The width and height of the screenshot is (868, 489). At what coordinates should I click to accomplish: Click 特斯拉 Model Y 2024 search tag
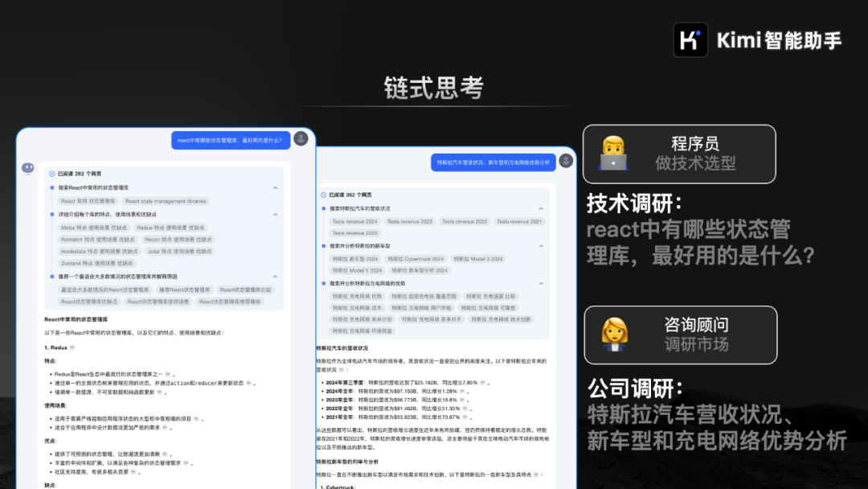tap(357, 270)
